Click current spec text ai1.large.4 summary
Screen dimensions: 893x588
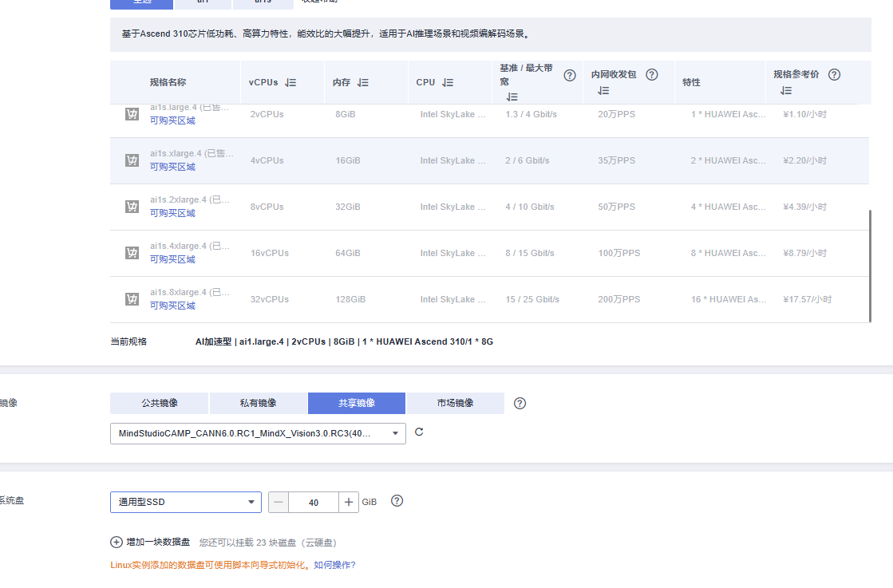pos(344,341)
